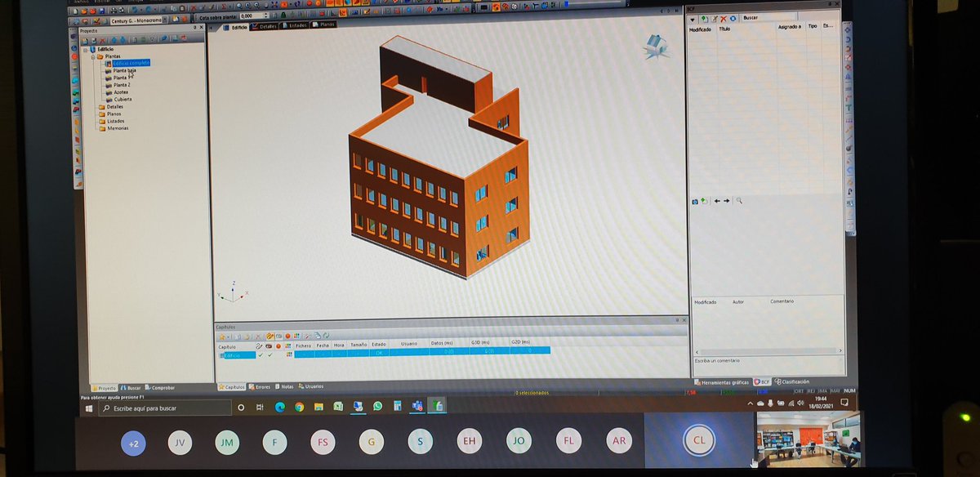Click the red delete icon in Proyecto panel toolbar
This screenshot has height=477, width=980.
pyautogui.click(x=102, y=41)
